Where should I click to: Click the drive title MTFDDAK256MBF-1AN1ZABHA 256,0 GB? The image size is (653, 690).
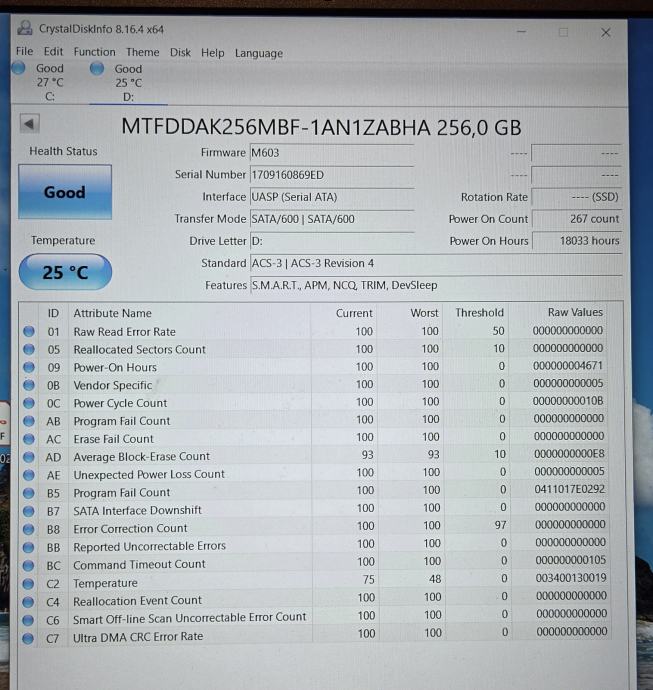pyautogui.click(x=321, y=127)
